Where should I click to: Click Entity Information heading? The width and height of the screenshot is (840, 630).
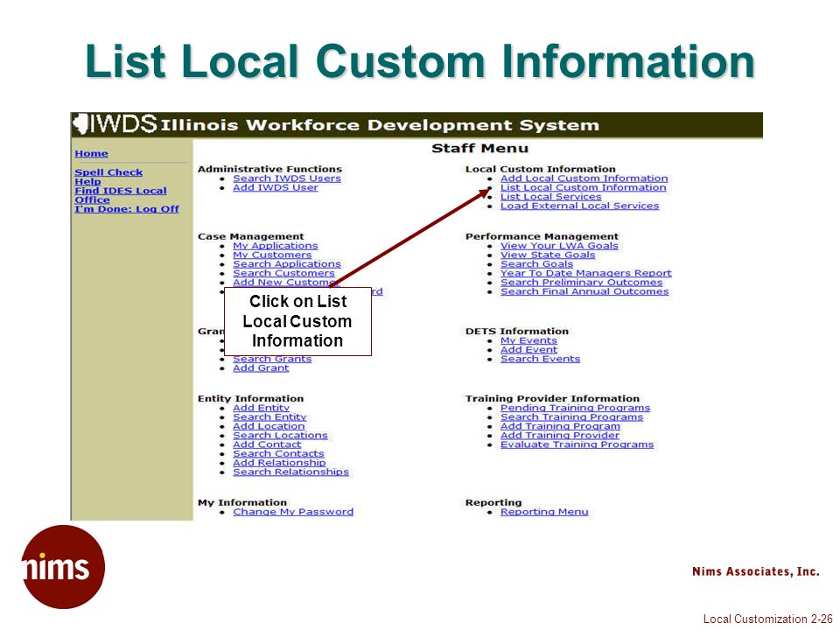(251, 399)
